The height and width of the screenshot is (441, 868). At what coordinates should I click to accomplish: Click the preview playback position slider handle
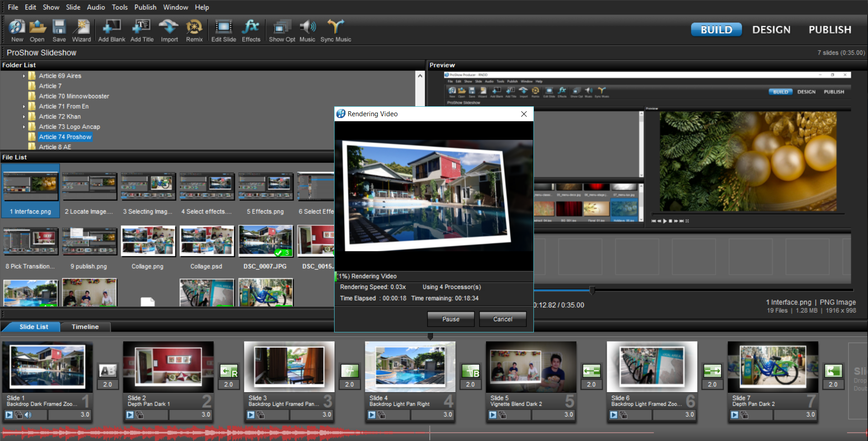pos(592,290)
